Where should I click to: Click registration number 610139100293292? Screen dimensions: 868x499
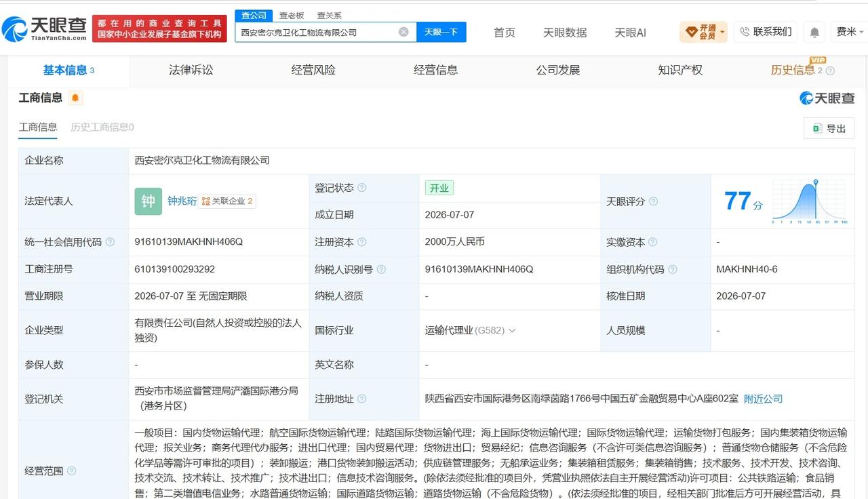pos(175,269)
